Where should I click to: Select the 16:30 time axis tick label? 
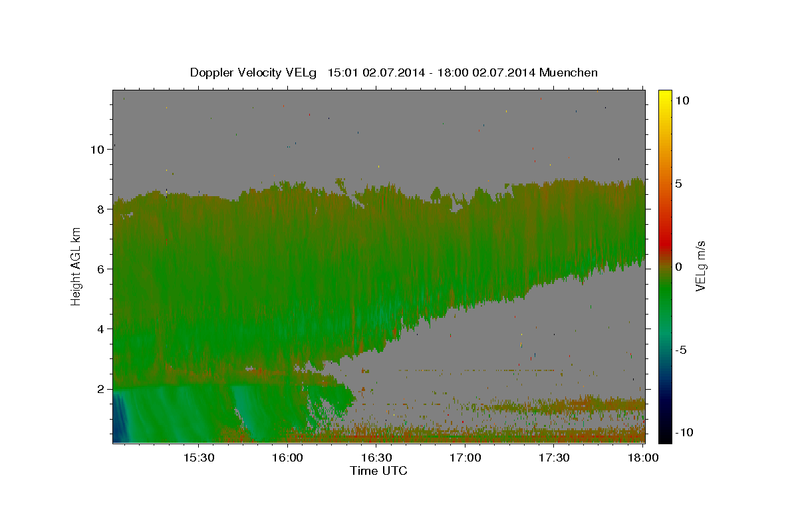[376, 458]
